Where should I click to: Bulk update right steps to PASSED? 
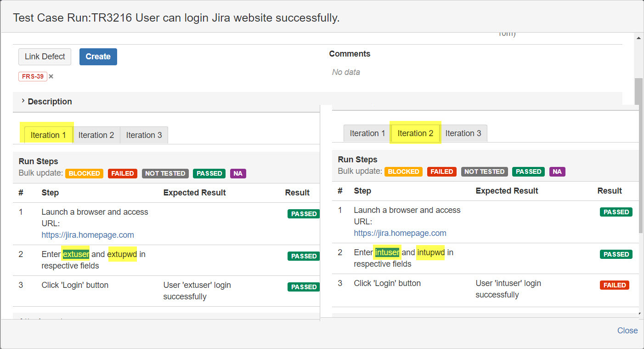click(x=528, y=172)
